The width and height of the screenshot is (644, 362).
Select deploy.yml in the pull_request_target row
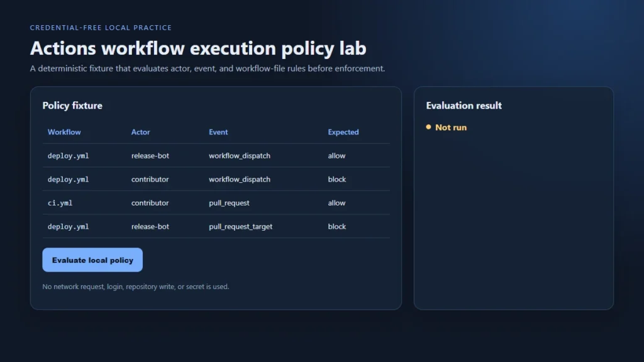[68, 226]
